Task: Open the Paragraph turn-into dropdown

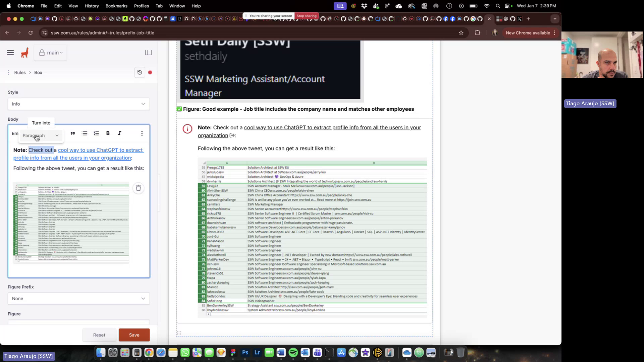Action: click(x=41, y=135)
